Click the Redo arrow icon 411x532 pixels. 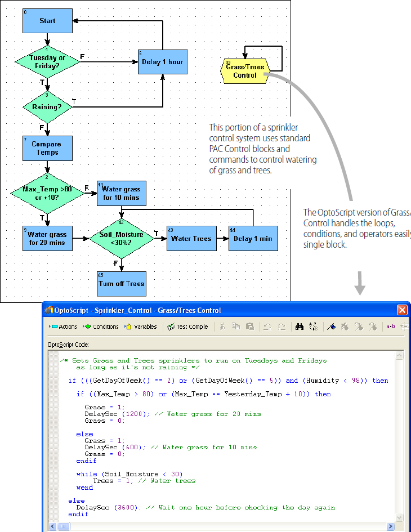282,327
